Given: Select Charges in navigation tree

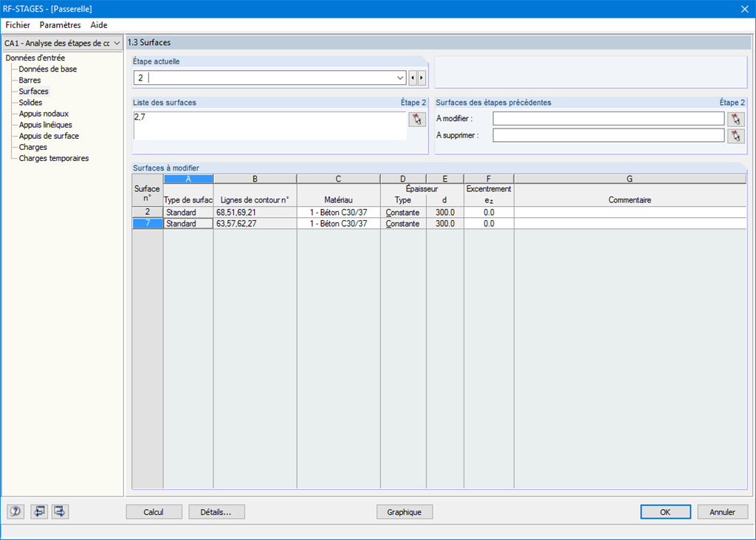Looking at the screenshot, I should pos(32,147).
